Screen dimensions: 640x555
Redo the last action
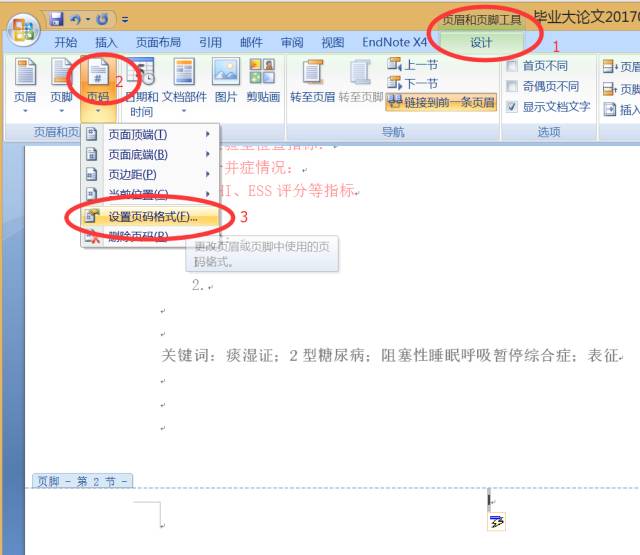(x=102, y=19)
